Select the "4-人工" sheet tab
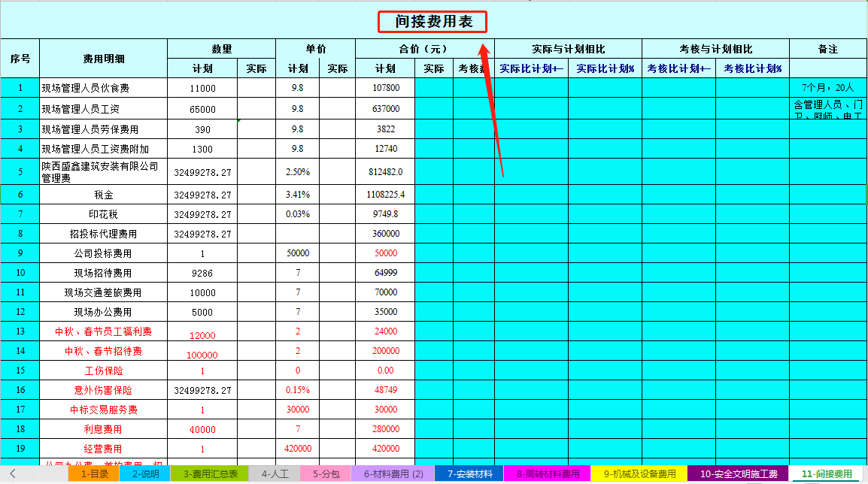This screenshot has height=484, width=868. [x=270, y=475]
